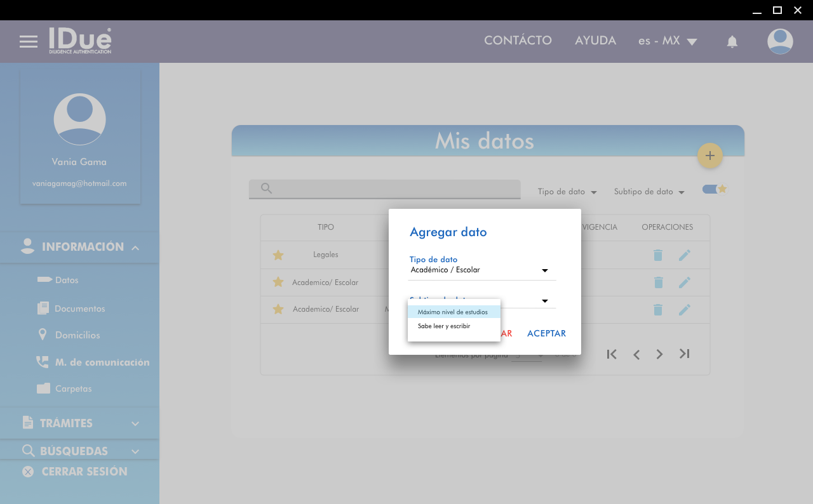Click the ACEPTAR button

[x=546, y=333]
